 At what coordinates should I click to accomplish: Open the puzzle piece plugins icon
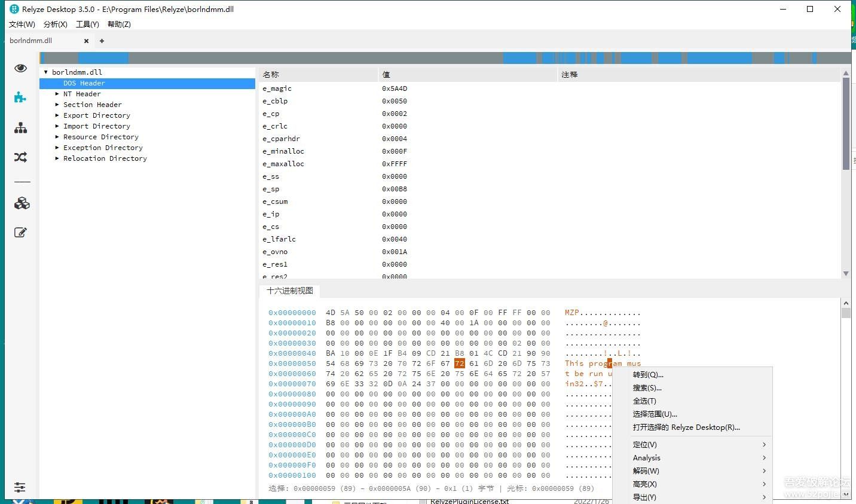(20, 97)
